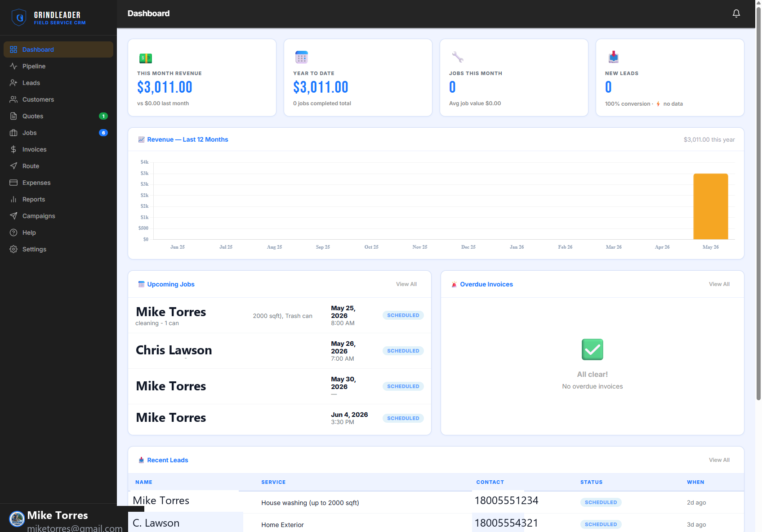This screenshot has width=762, height=532.
Task: Click the GrindLeader shield logo
Action: (x=18, y=18)
